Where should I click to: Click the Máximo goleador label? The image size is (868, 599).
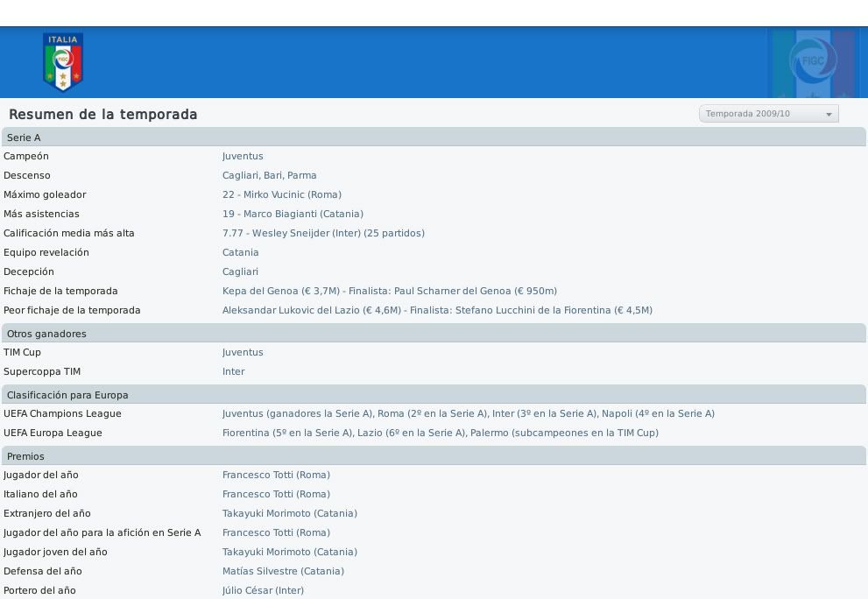[45, 195]
